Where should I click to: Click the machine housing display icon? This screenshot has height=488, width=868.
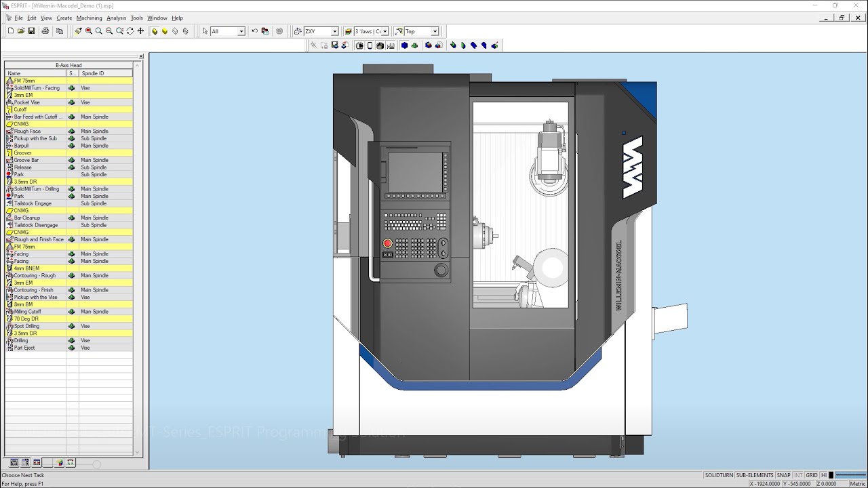359,45
